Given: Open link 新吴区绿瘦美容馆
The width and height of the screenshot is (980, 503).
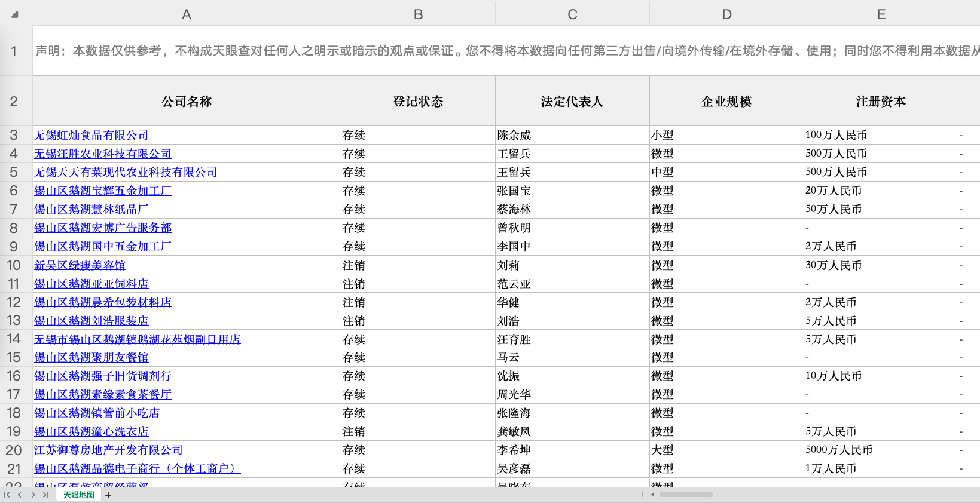Looking at the screenshot, I should coord(80,265).
